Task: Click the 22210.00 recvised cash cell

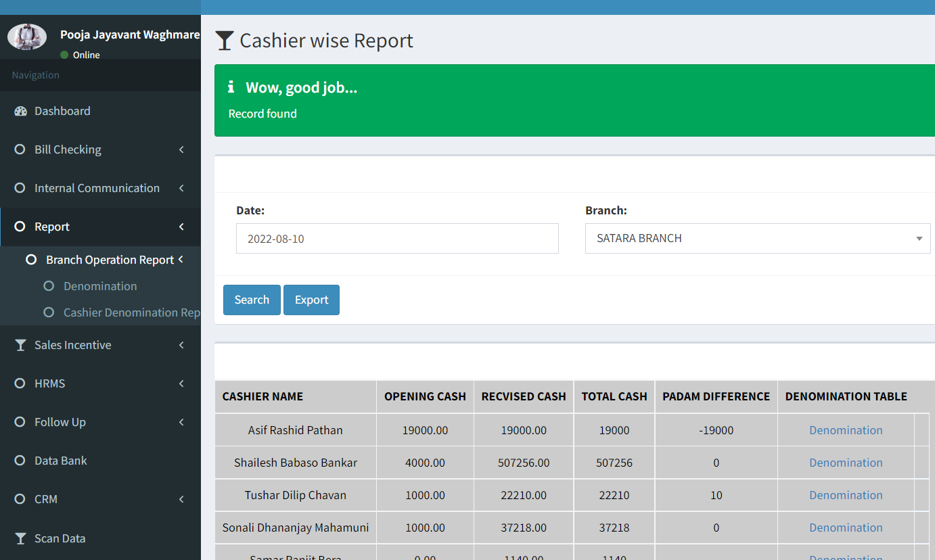Action: pyautogui.click(x=524, y=495)
